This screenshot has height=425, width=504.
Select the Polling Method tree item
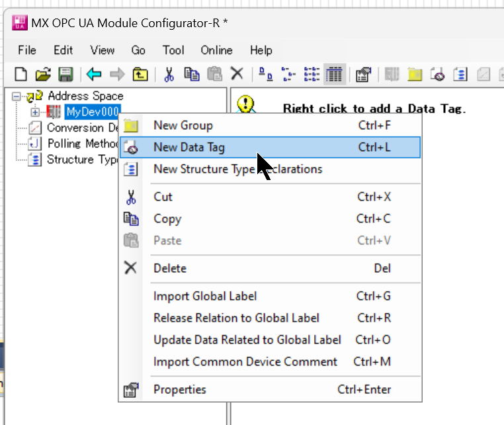82,144
